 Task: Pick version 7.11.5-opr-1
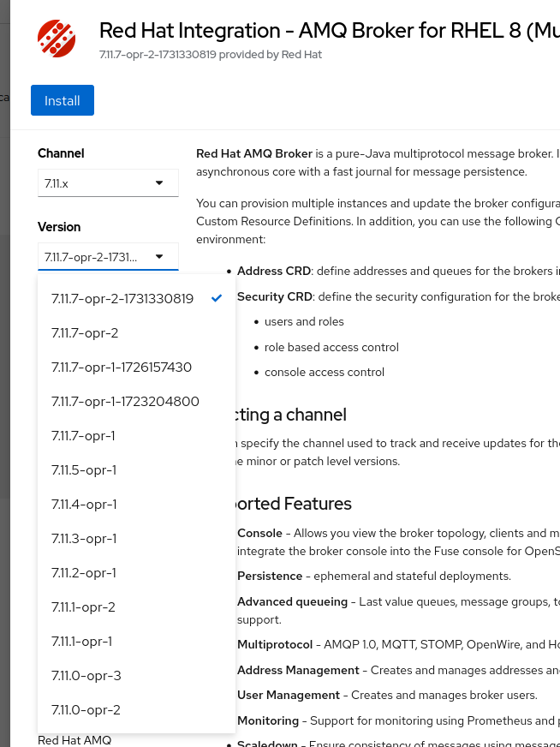(84, 470)
